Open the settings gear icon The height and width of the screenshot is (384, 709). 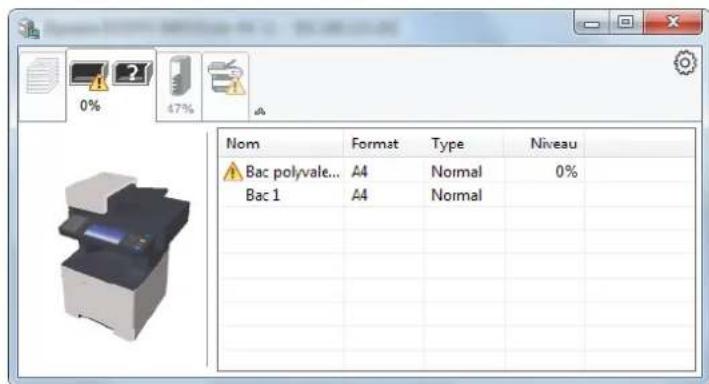click(x=685, y=63)
